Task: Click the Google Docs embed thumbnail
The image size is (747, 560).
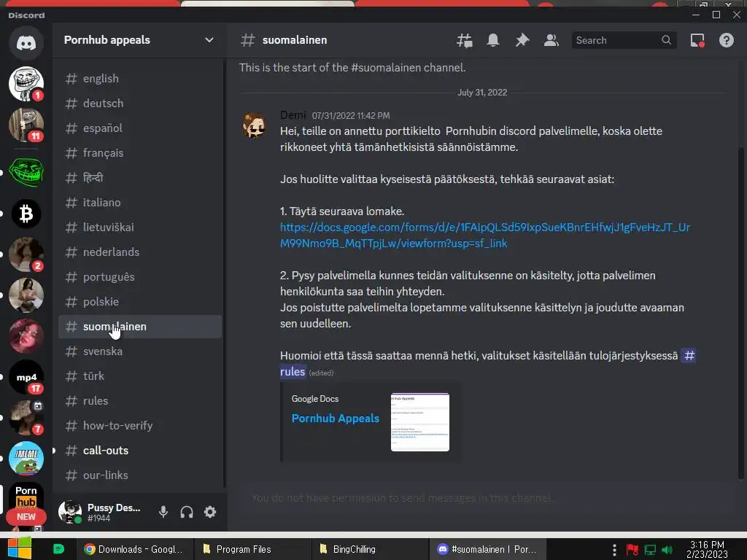Action: pyautogui.click(x=419, y=422)
